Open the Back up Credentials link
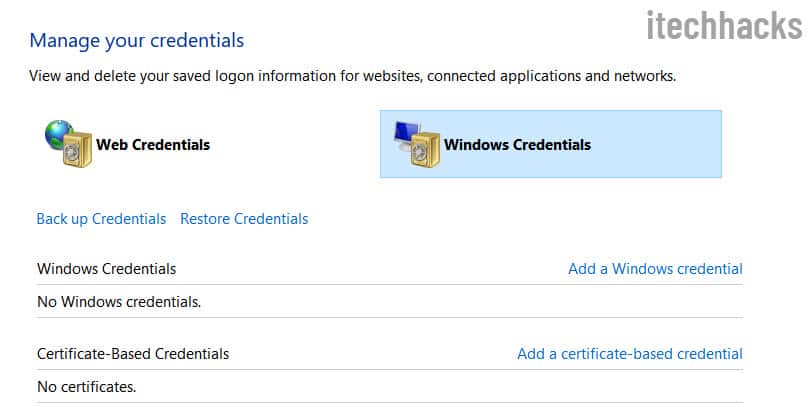 point(101,219)
